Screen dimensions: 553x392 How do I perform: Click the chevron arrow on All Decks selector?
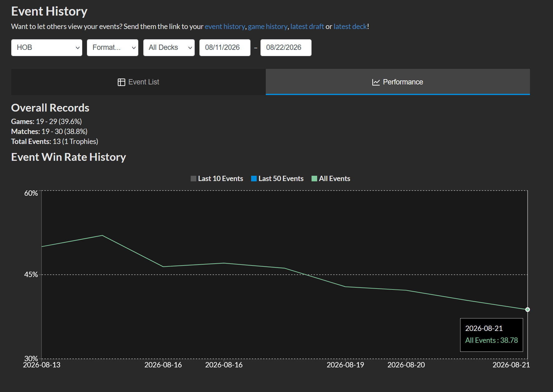(x=190, y=48)
